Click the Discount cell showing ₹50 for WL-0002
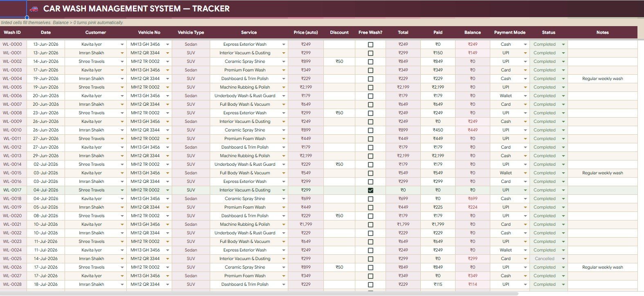The height and width of the screenshot is (296, 644). tap(339, 62)
